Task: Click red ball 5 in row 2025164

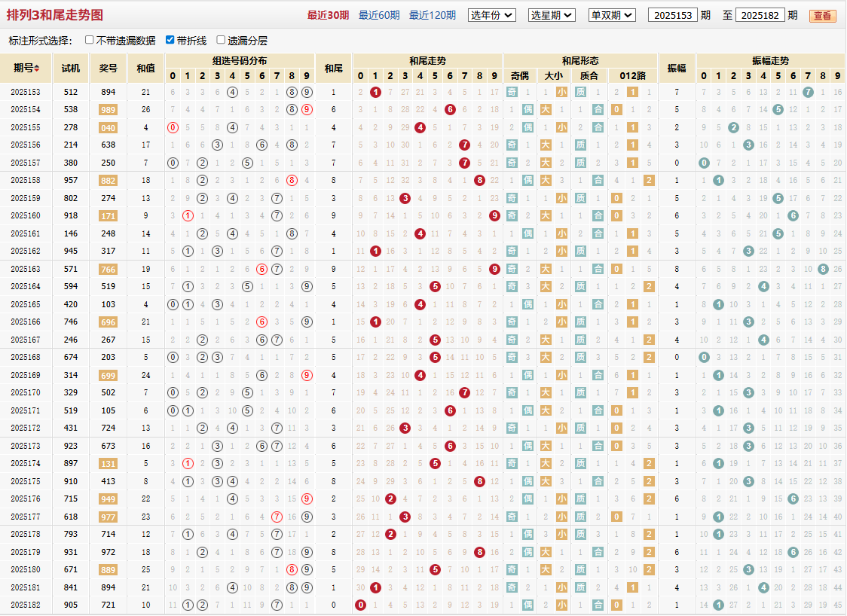Action: [435, 287]
